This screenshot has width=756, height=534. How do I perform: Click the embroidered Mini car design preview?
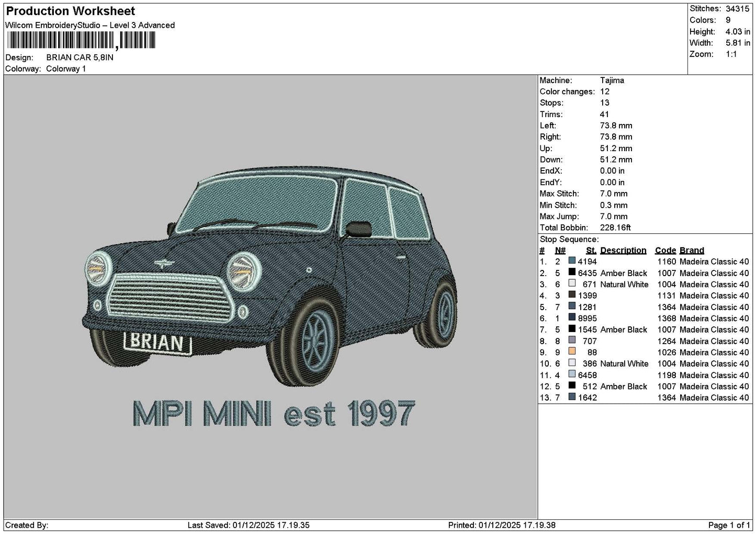click(270, 277)
